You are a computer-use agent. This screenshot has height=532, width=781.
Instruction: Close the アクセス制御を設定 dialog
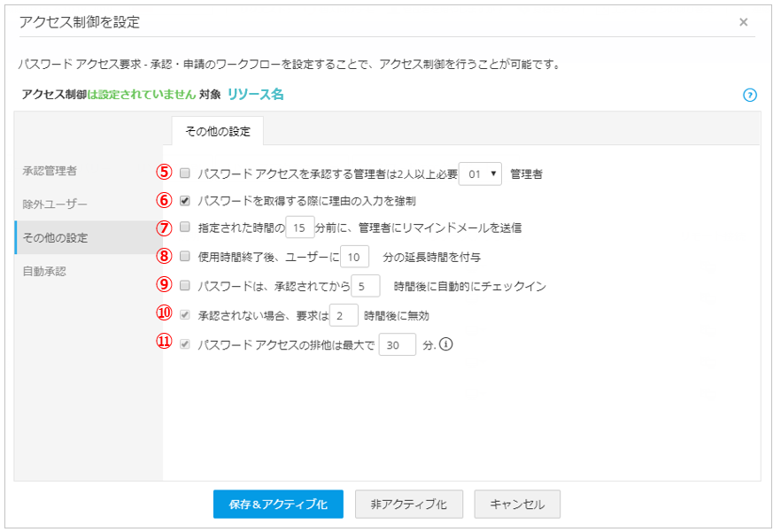tap(743, 22)
